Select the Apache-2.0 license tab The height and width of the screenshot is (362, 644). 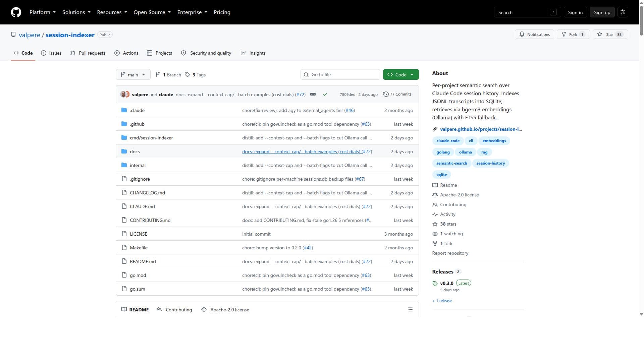[225, 310]
